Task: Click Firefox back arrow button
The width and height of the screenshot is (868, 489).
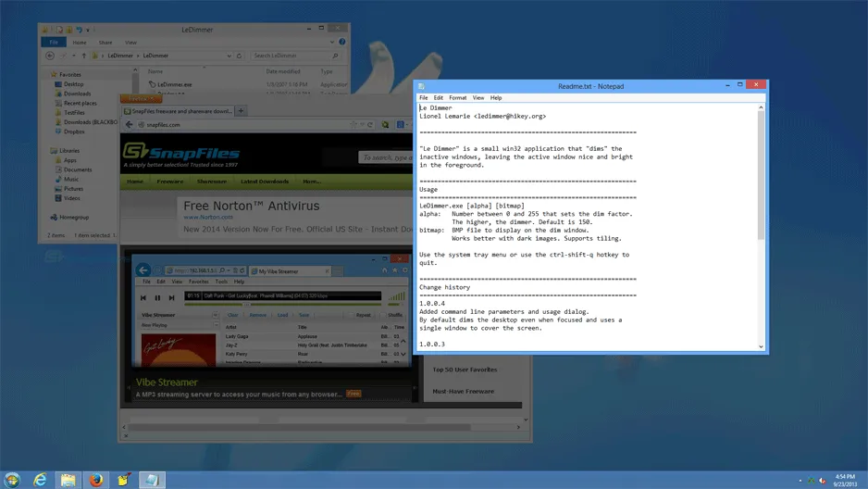Action: point(129,125)
